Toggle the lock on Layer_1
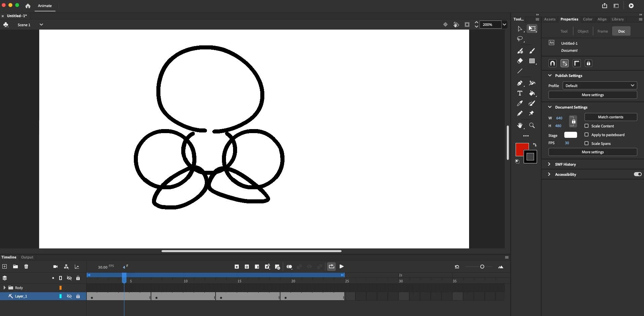The width and height of the screenshot is (644, 316). (x=78, y=296)
